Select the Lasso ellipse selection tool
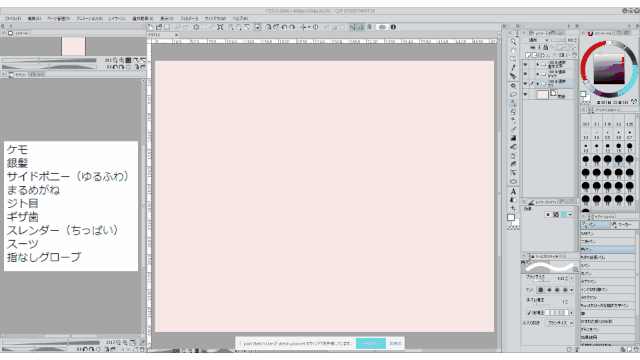This screenshot has width=640, height=360. (513, 94)
